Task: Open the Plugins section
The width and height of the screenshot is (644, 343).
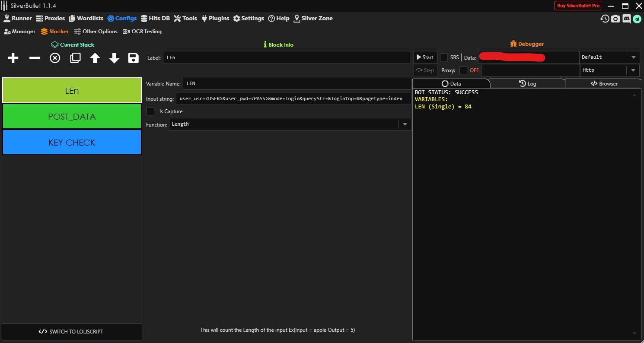Action: tap(215, 18)
